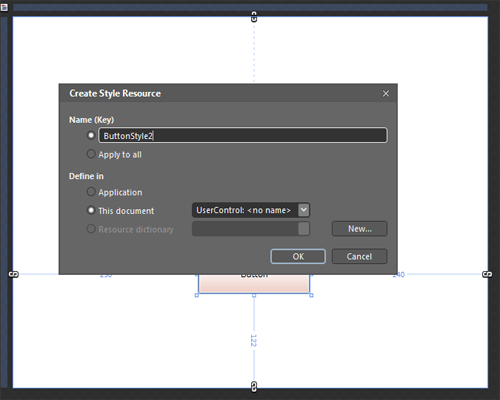Click the bottom-right resize handle of the button

pyautogui.click(x=311, y=295)
